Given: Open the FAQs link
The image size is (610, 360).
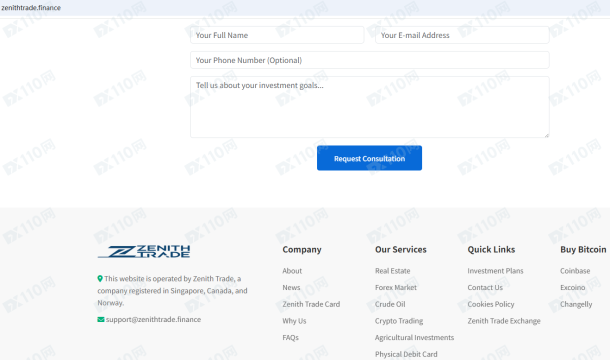Looking at the screenshot, I should 291,338.
